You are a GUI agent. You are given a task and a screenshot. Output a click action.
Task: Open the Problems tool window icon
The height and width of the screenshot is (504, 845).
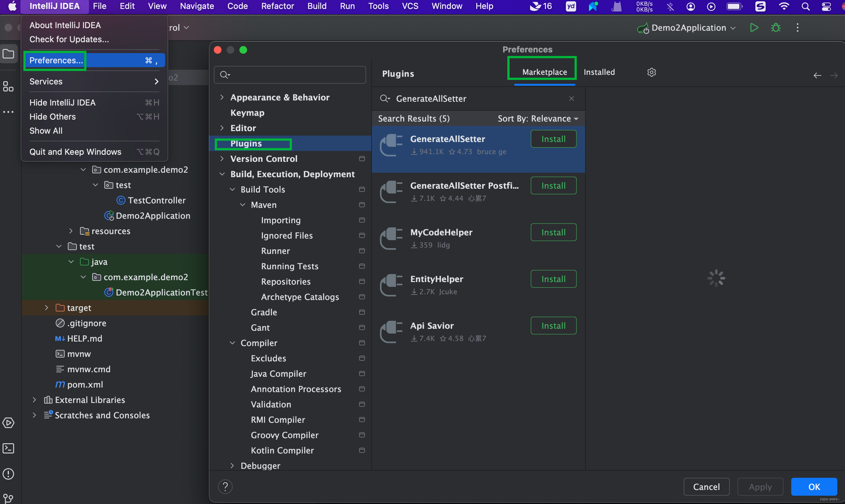point(8,474)
